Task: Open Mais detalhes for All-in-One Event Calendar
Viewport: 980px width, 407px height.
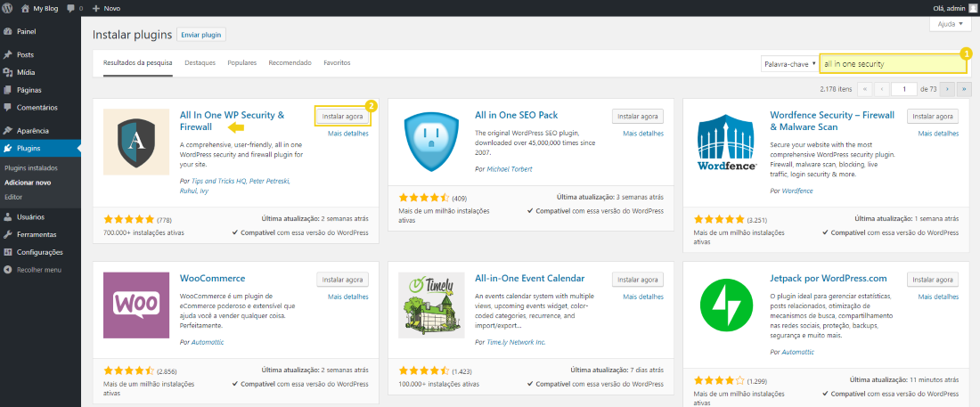Action: point(643,297)
